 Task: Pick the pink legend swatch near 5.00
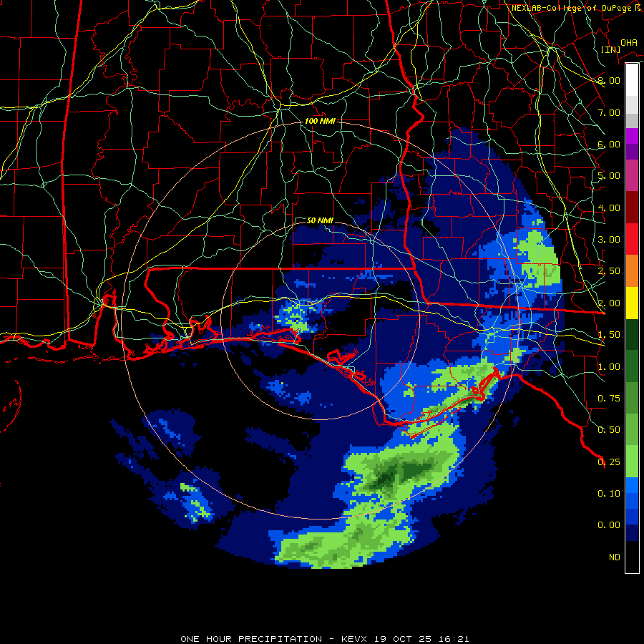[x=632, y=175]
